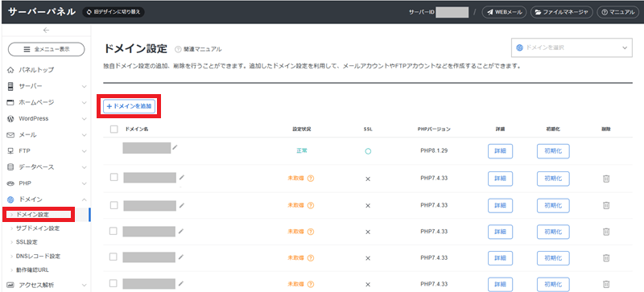The image size is (644, 292).
Task: Click the 全メニュー表示 button
Action: click(47, 49)
